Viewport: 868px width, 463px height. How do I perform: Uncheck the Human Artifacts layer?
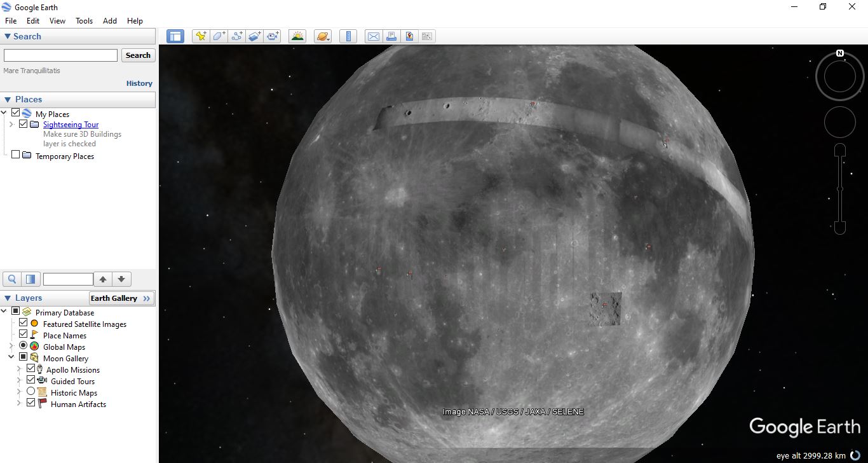[x=31, y=403]
